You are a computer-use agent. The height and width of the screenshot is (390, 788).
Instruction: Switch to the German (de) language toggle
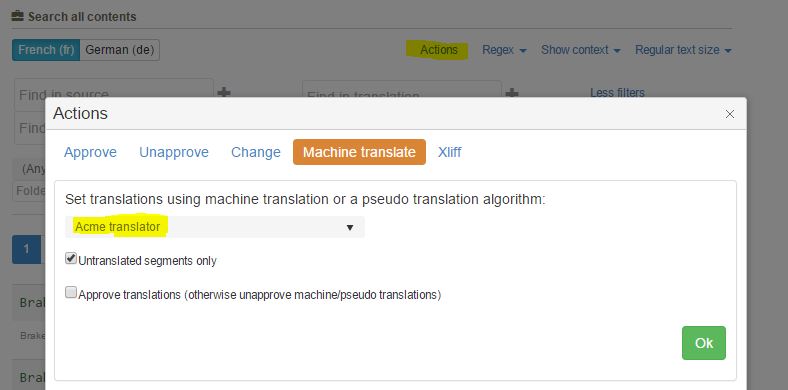120,50
